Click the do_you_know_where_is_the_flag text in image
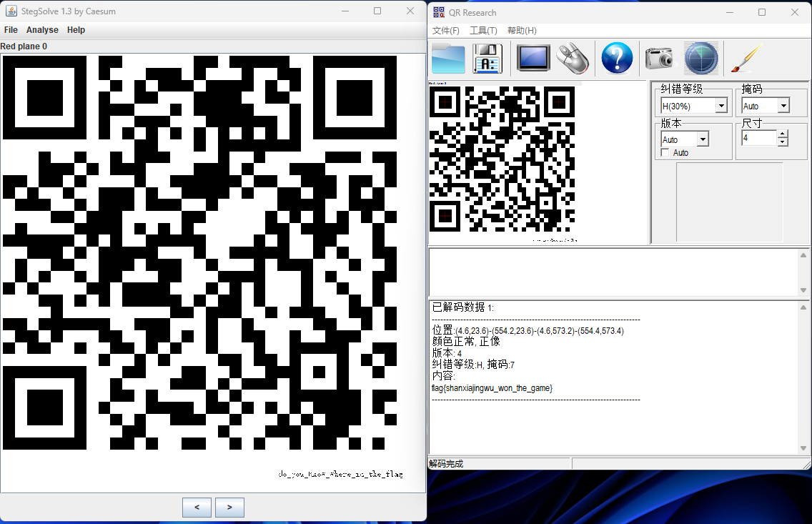This screenshot has height=524, width=812. (340, 474)
